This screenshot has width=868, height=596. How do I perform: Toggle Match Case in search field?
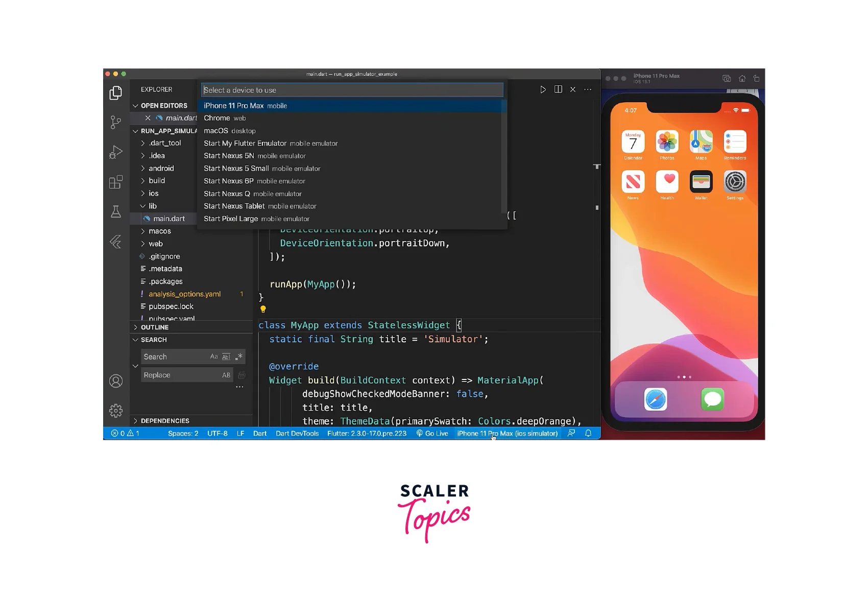coord(214,356)
